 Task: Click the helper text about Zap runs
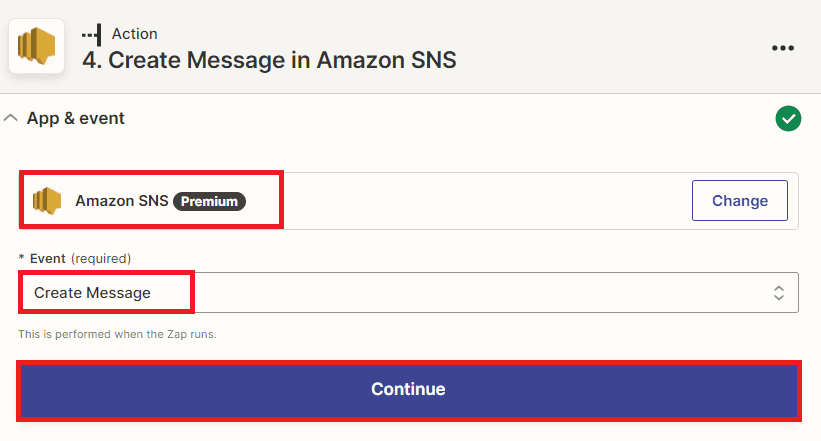[117, 334]
